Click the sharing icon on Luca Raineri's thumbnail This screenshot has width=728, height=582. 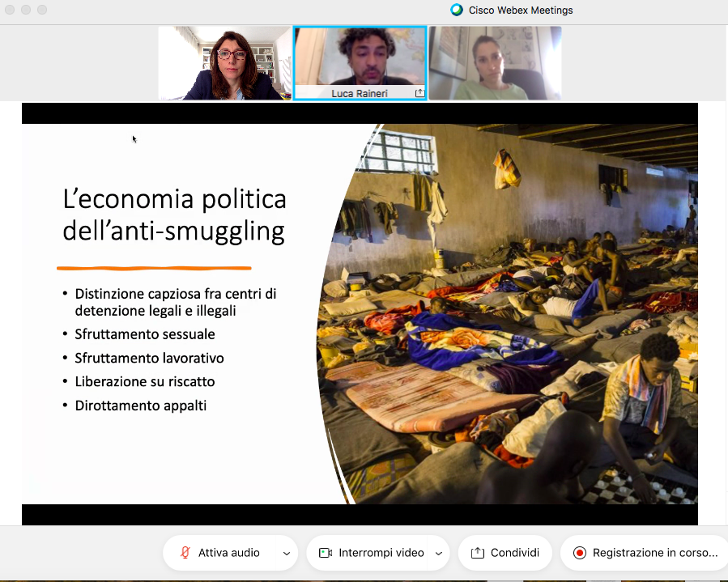[419, 93]
